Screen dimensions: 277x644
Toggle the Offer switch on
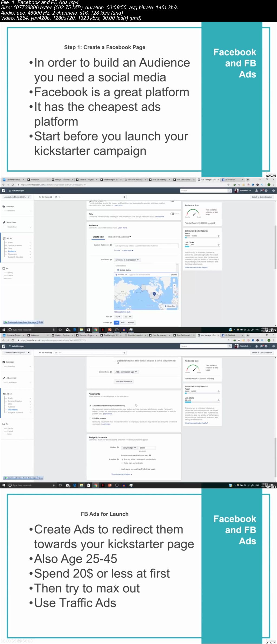pos(172,214)
